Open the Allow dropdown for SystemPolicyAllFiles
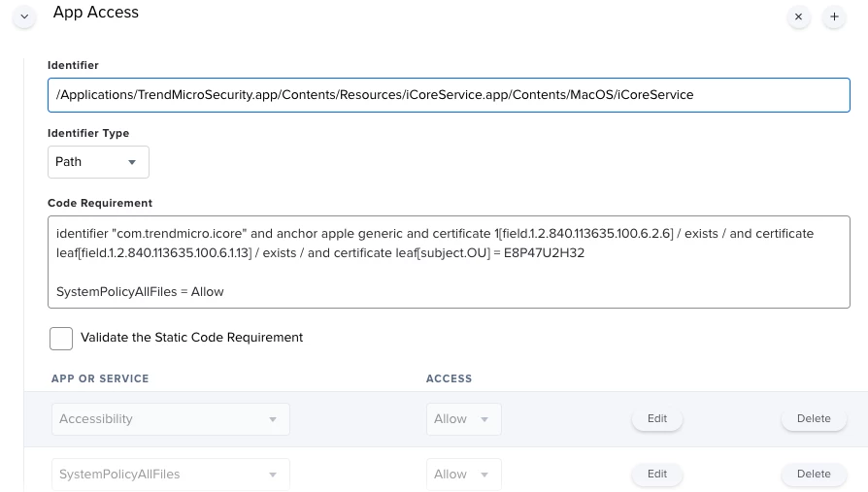 pyautogui.click(x=464, y=475)
